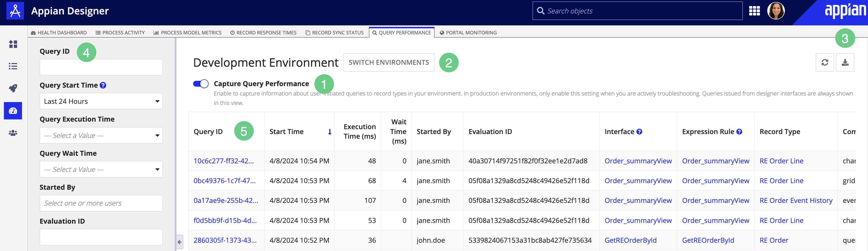The height and width of the screenshot is (251, 868).
Task: Toggle the Start Time sort arrow
Action: point(330,132)
